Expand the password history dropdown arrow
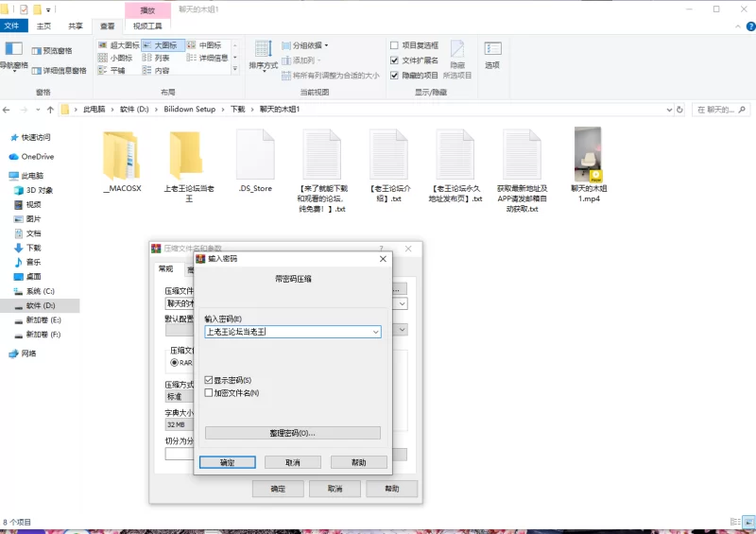Image resolution: width=756 pixels, height=534 pixels. click(375, 332)
